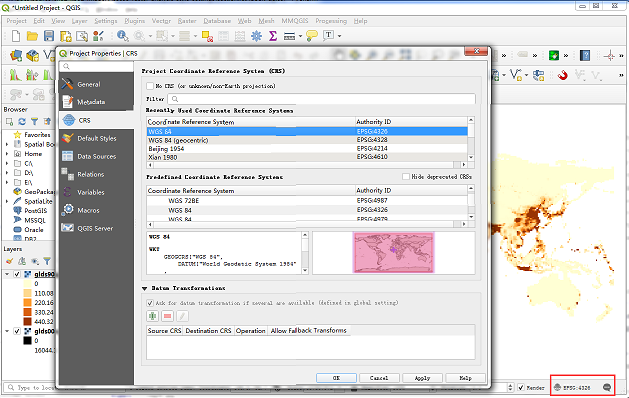The width and height of the screenshot is (629, 398).
Task: Switch to the General tab in properties
Action: coord(96,84)
